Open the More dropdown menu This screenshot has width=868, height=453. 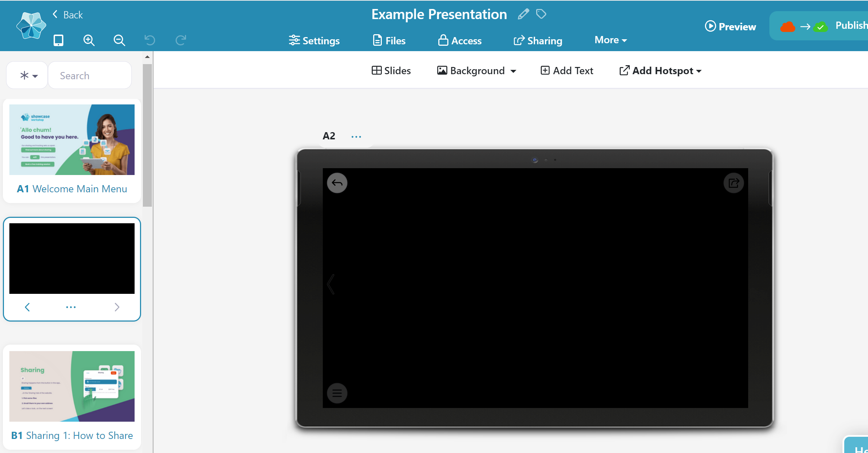click(x=610, y=40)
